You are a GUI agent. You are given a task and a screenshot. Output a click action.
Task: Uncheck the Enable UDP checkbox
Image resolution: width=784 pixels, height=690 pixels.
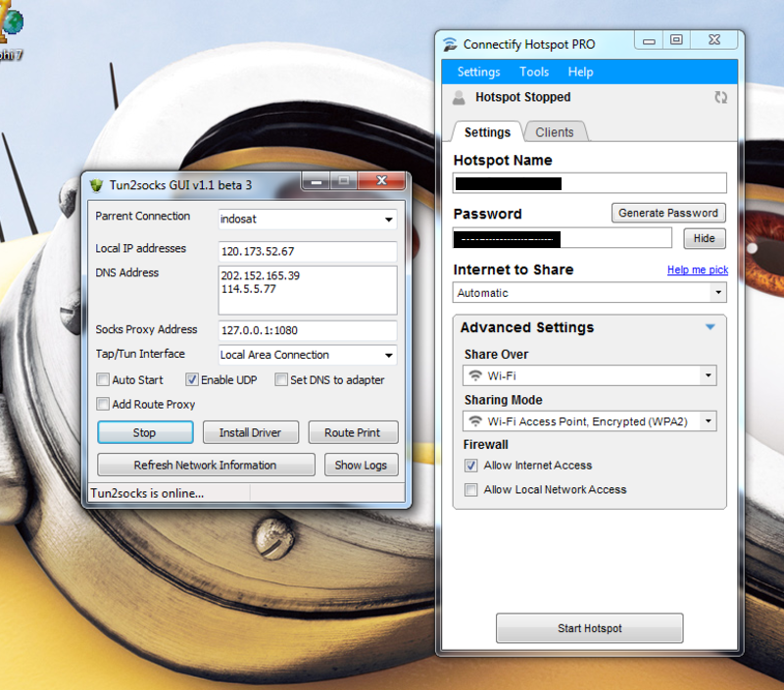coord(191,379)
